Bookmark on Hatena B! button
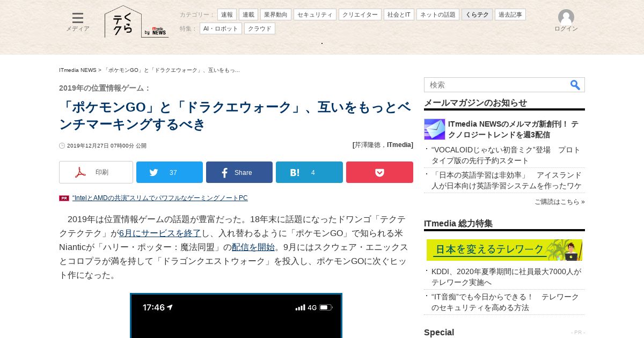 click(x=309, y=172)
